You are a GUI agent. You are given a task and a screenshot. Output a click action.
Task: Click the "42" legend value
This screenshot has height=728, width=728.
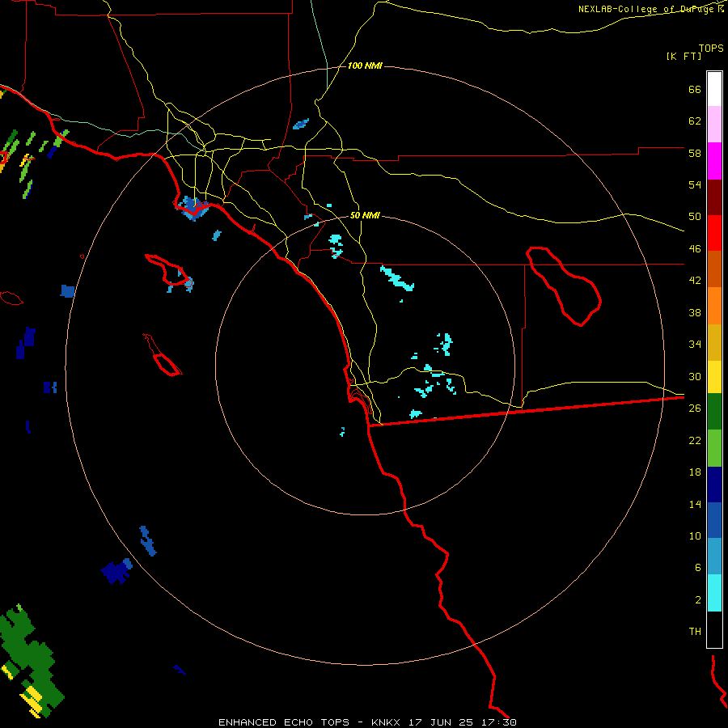(695, 281)
